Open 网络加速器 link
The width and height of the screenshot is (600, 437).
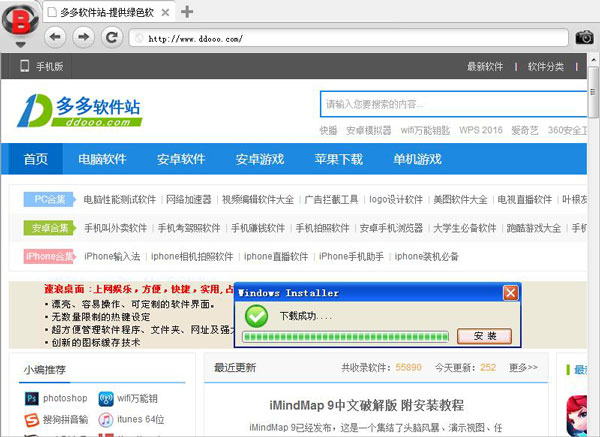[x=189, y=199]
